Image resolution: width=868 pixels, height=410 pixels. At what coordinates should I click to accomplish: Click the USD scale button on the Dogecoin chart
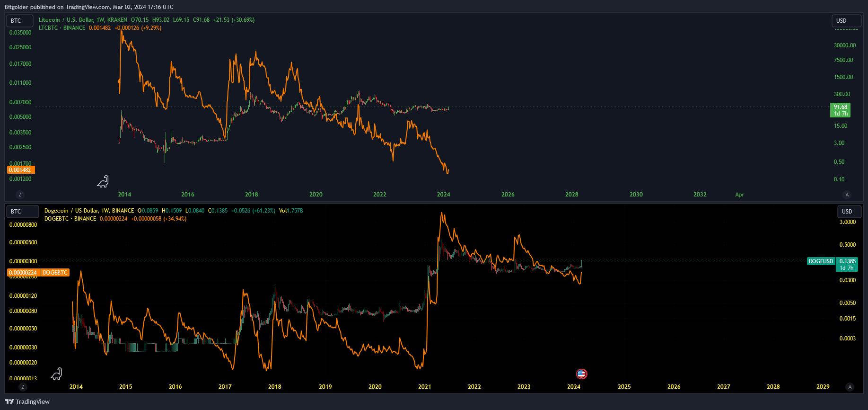click(x=849, y=212)
